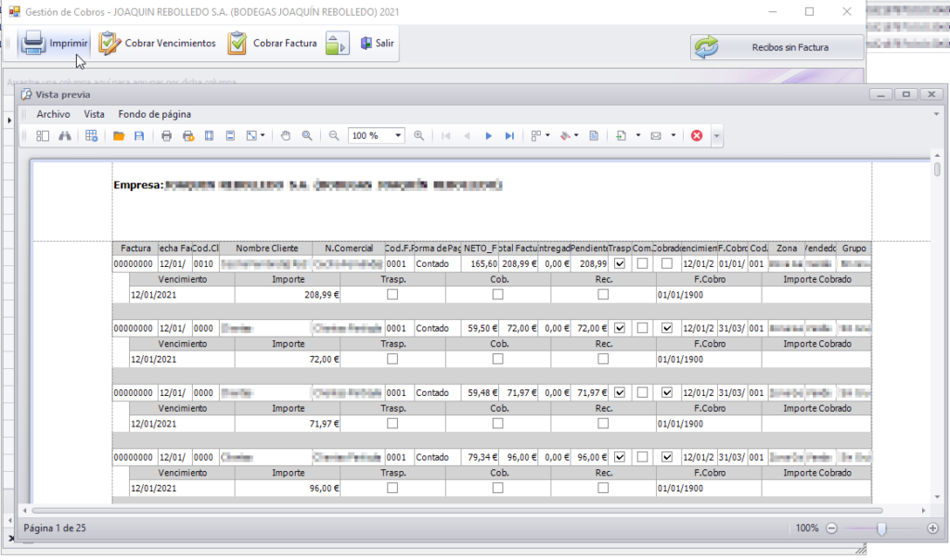The image size is (950, 560).
Task: Click the page background color bucket icon
Action: coord(565,136)
